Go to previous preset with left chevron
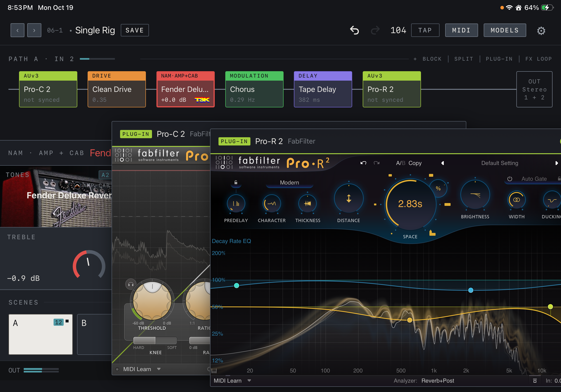 (17, 30)
